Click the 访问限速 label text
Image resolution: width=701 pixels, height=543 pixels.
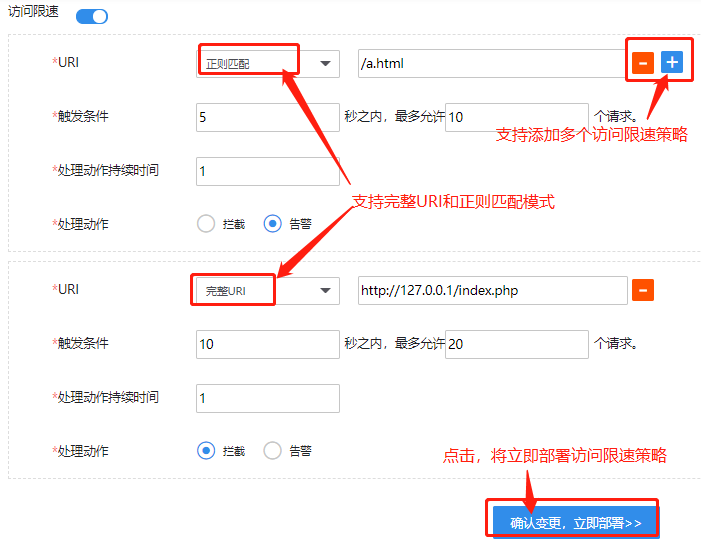[34, 11]
